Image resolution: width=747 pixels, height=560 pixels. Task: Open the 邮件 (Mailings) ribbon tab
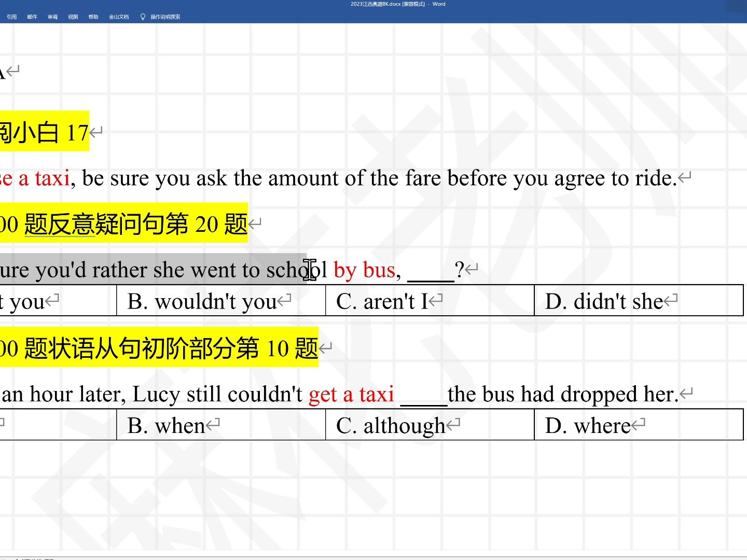point(32,17)
